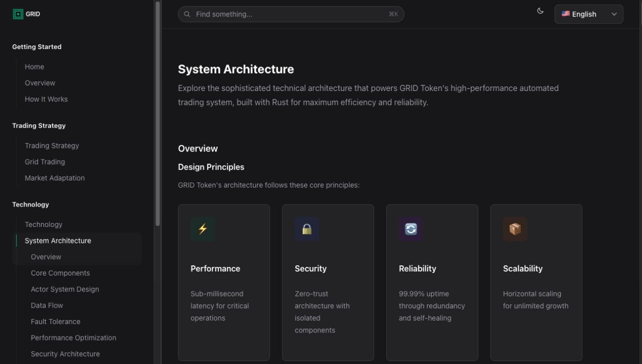
Task: Open Performance Optimization section link
Action: (73, 338)
